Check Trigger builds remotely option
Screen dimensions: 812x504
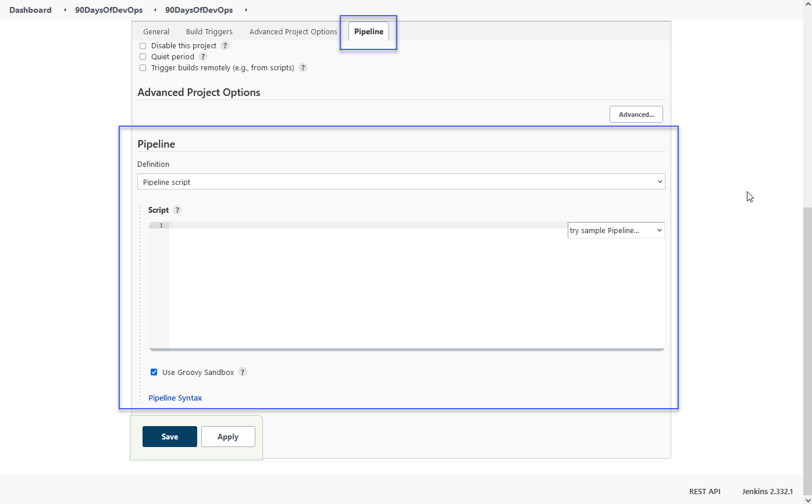[143, 68]
